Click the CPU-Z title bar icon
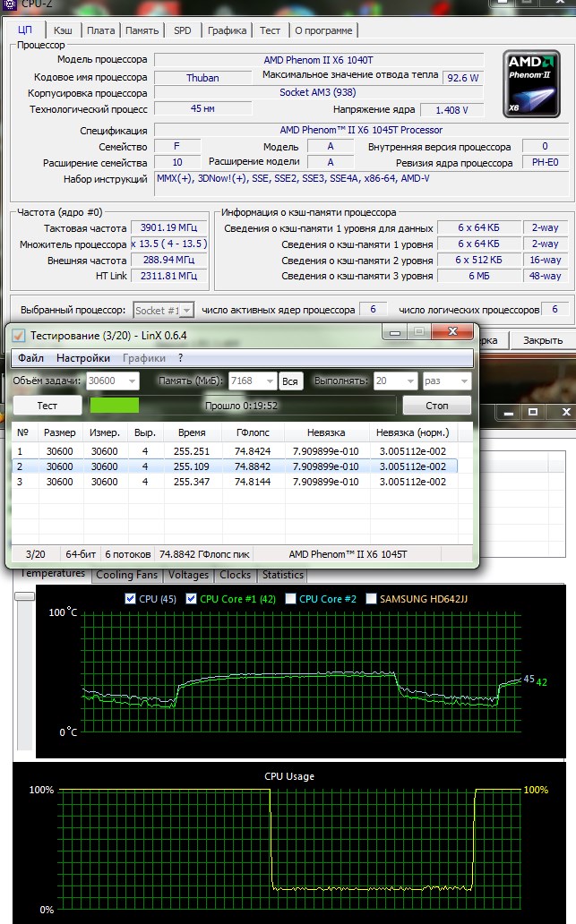Screen dimensions: 576x924 coord(9,4)
